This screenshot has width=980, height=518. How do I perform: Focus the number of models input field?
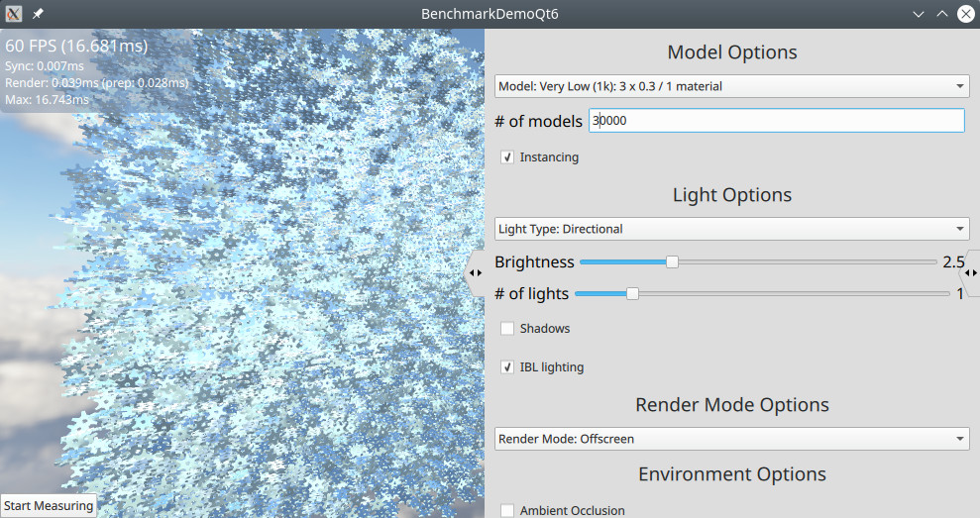click(776, 121)
